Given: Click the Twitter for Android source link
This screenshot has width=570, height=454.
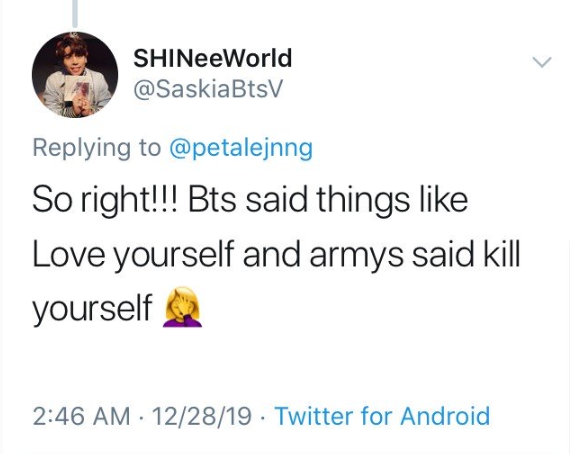Looking at the screenshot, I should 382,415.
